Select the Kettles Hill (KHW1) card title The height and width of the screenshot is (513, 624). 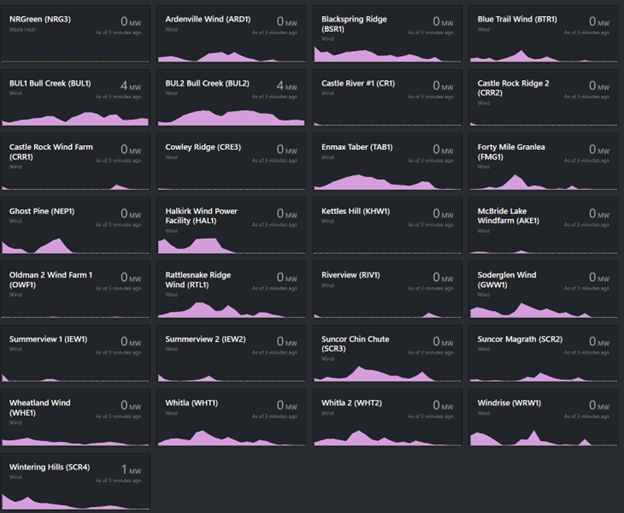tap(357, 211)
